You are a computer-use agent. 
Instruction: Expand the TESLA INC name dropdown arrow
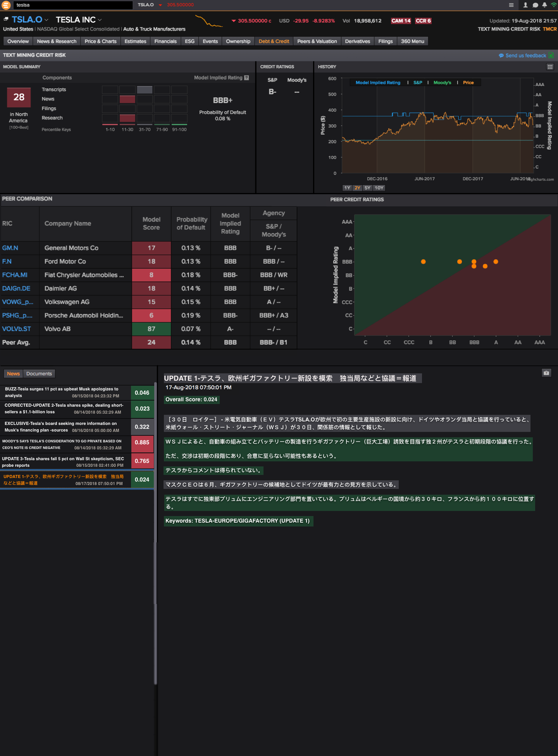pyautogui.click(x=100, y=20)
